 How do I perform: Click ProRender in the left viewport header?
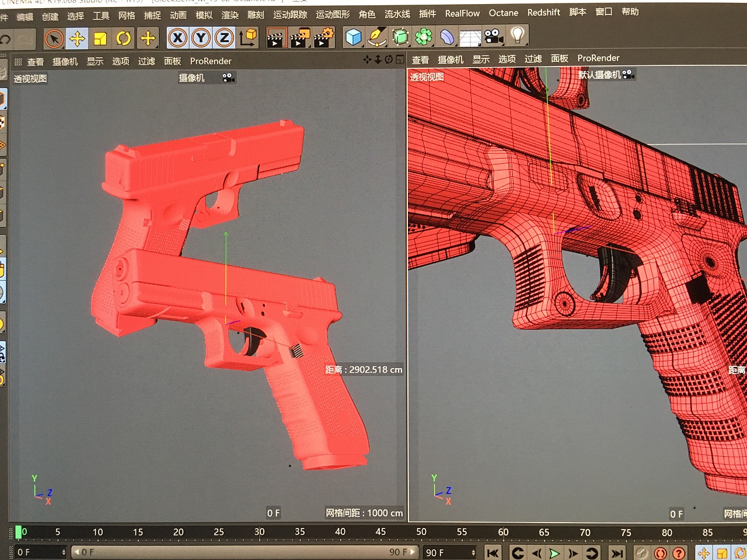click(x=210, y=61)
